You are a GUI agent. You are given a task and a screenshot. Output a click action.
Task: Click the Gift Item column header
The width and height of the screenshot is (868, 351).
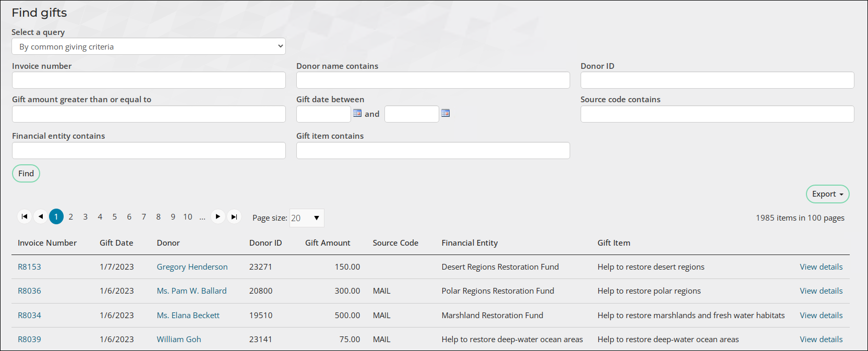click(613, 243)
